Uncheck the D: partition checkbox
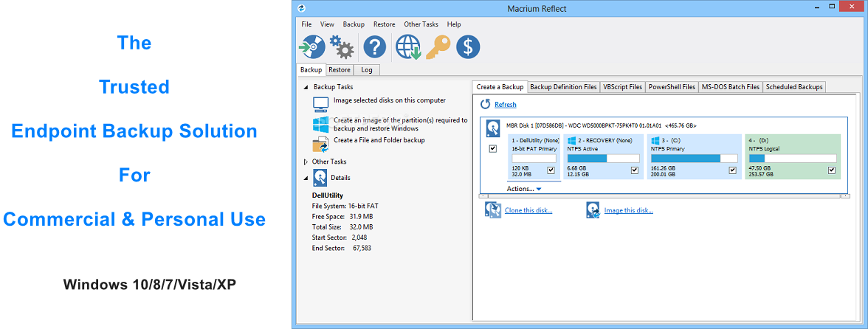The height and width of the screenshot is (329, 868). coord(831,170)
